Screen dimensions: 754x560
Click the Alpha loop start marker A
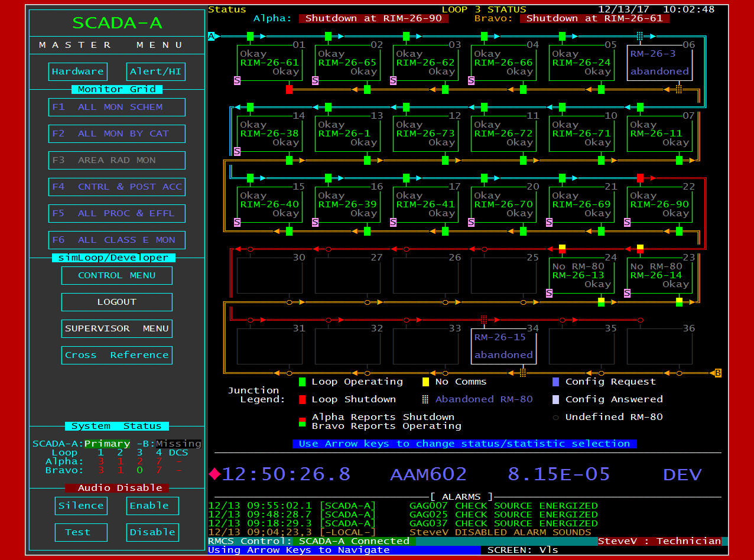pyautogui.click(x=211, y=36)
